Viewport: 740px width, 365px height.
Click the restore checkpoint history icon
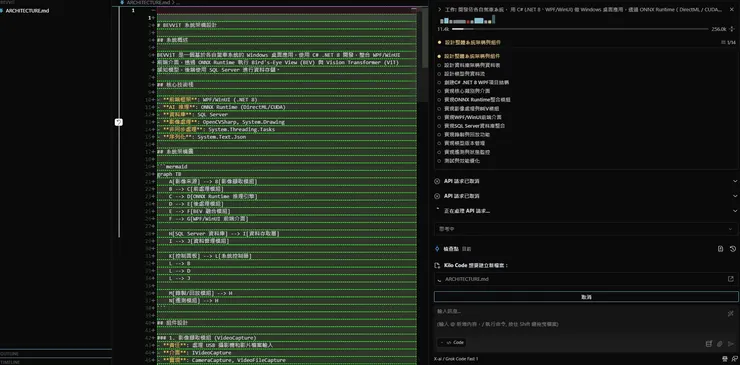point(732,249)
